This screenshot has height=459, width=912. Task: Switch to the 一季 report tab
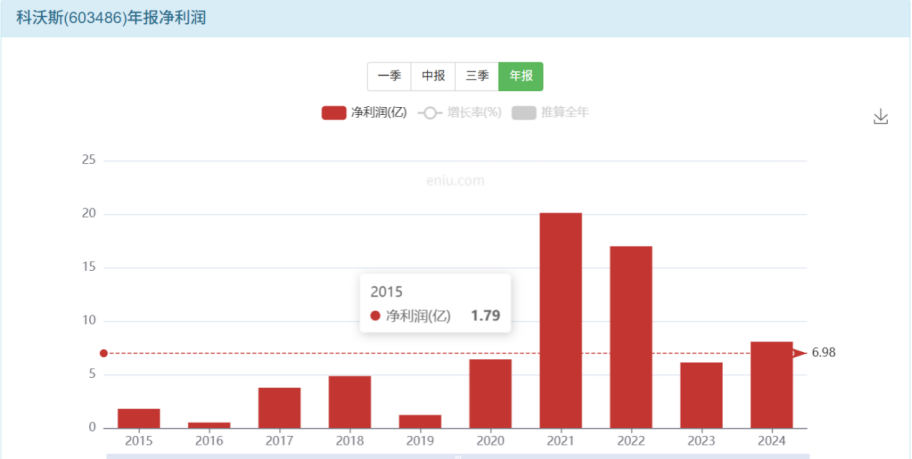click(389, 76)
